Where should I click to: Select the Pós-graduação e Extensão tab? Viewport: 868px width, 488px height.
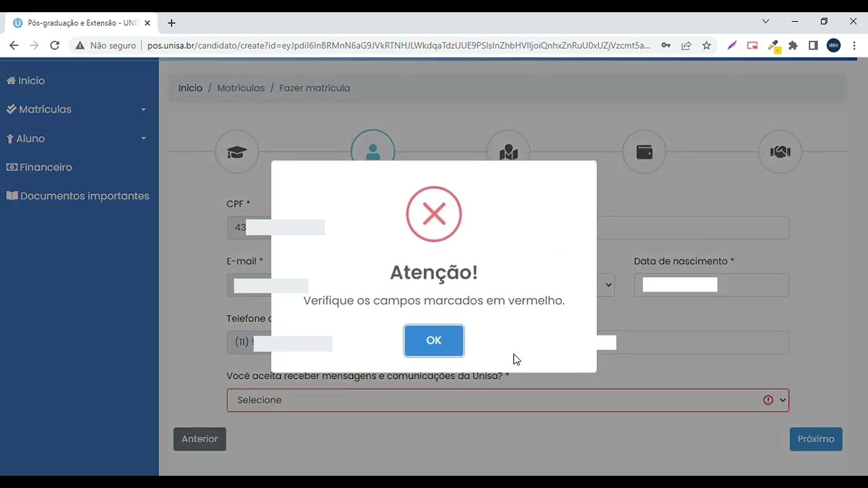pos(81,23)
